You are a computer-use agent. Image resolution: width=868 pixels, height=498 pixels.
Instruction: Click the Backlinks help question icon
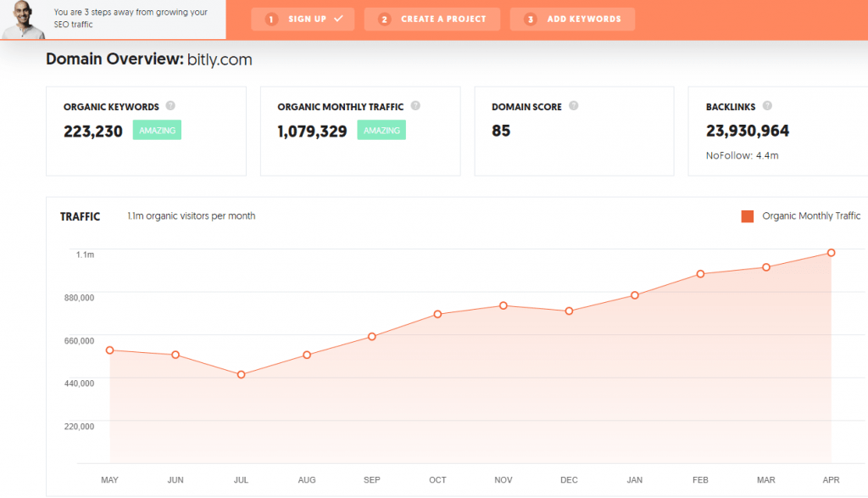click(x=767, y=105)
